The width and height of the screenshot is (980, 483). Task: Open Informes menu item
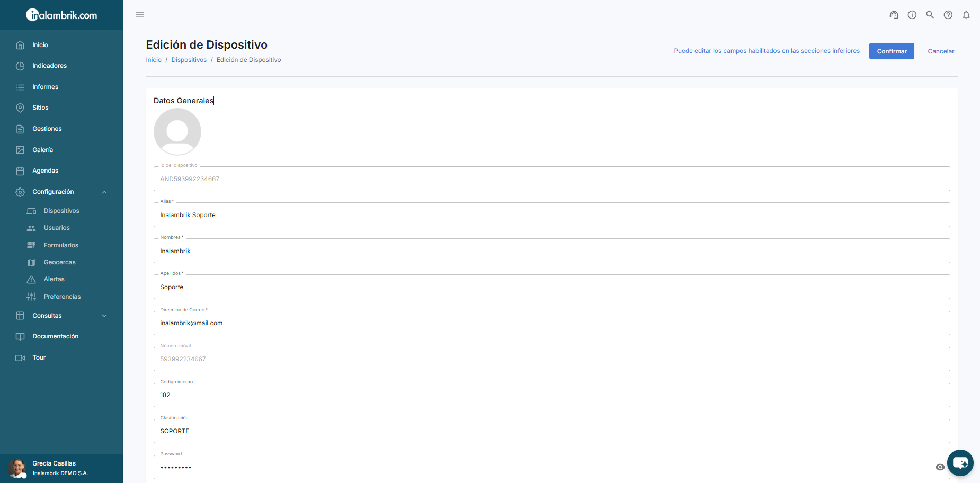click(x=45, y=87)
